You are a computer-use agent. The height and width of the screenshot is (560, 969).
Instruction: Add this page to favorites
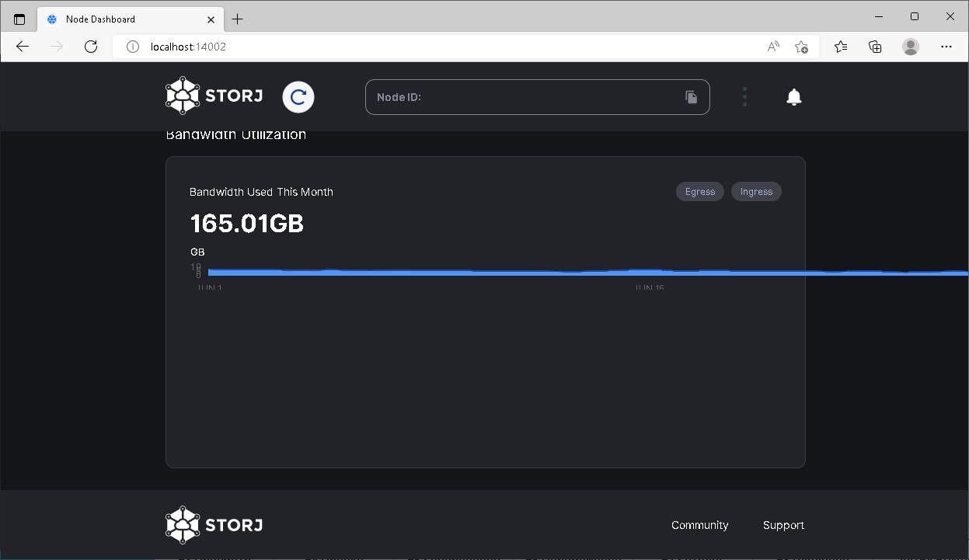[x=801, y=47]
